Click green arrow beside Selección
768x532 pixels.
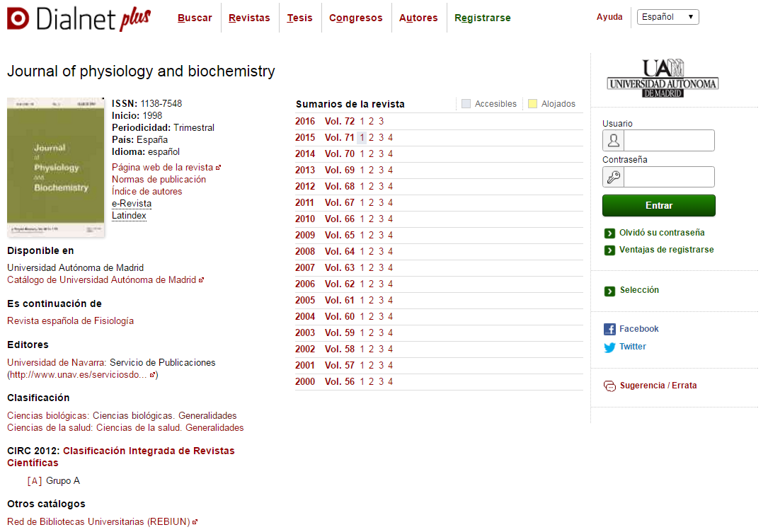[x=610, y=290]
